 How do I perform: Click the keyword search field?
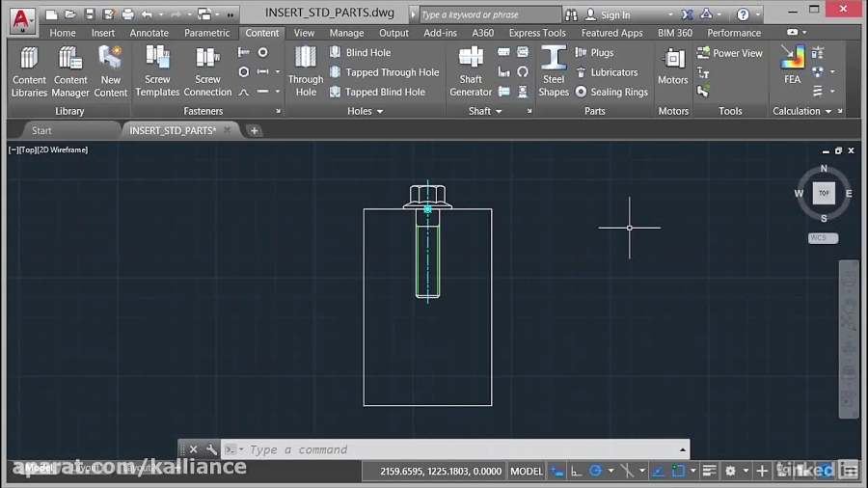point(490,14)
